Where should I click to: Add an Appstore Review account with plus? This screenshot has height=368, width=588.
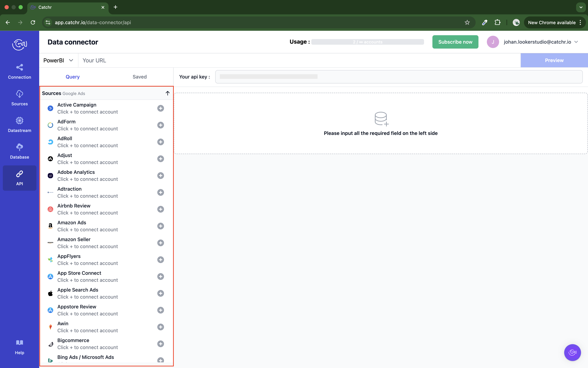161,310
